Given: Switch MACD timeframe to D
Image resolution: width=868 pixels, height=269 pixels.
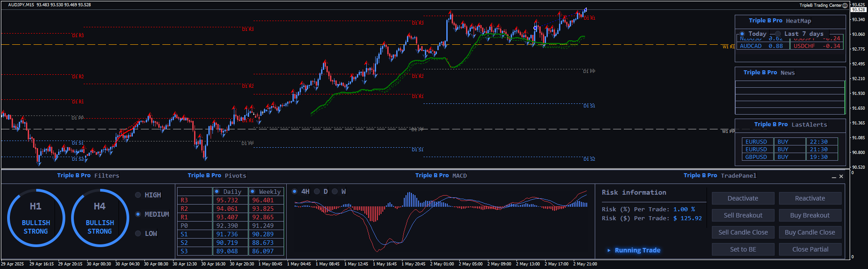Looking at the screenshot, I should [317, 192].
